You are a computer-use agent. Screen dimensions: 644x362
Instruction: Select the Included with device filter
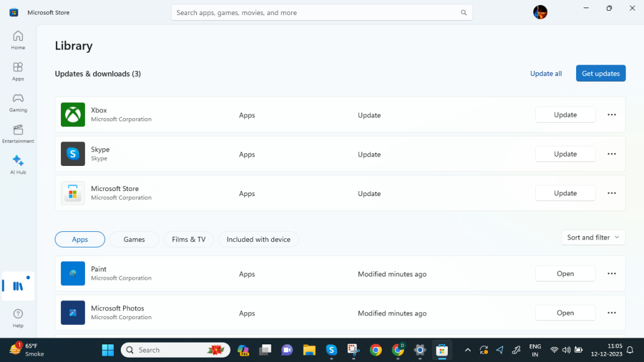tap(258, 239)
